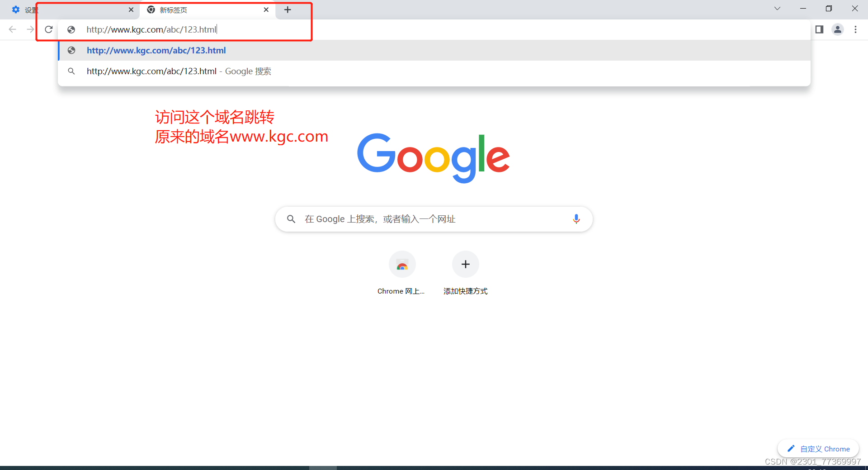Close the Chrome window

coord(855,9)
